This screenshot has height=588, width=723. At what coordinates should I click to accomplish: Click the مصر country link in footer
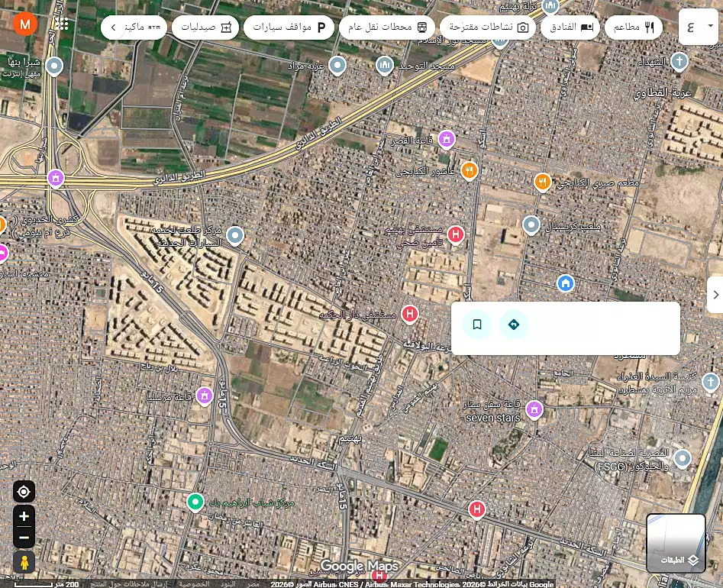tap(253, 584)
